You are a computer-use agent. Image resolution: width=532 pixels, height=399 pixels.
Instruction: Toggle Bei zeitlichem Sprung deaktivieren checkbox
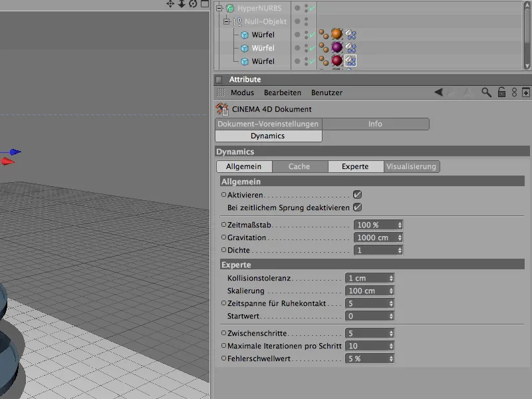pyautogui.click(x=357, y=207)
